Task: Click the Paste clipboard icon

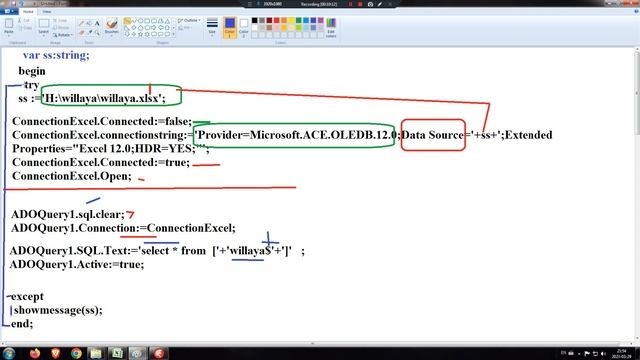Action: pos(9,24)
